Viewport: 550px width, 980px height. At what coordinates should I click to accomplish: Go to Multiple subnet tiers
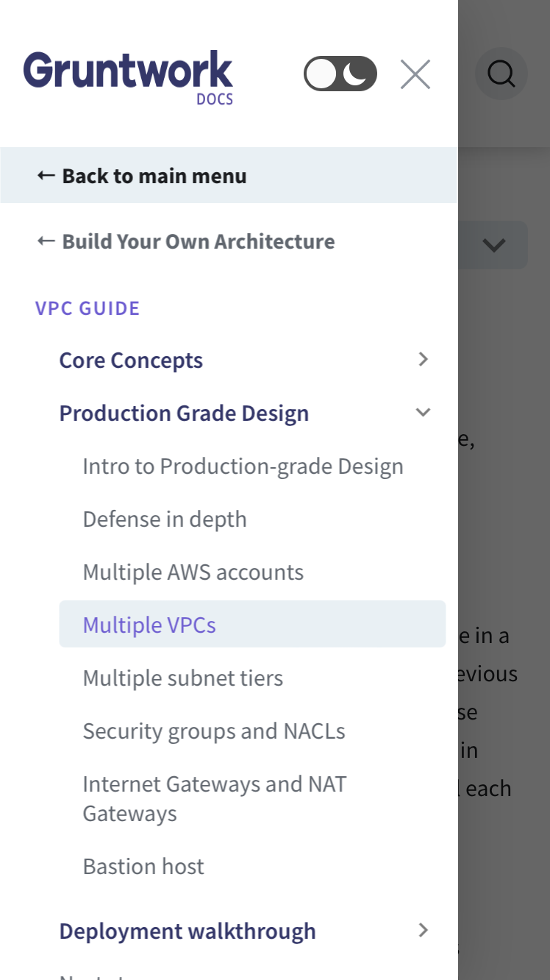coord(182,678)
